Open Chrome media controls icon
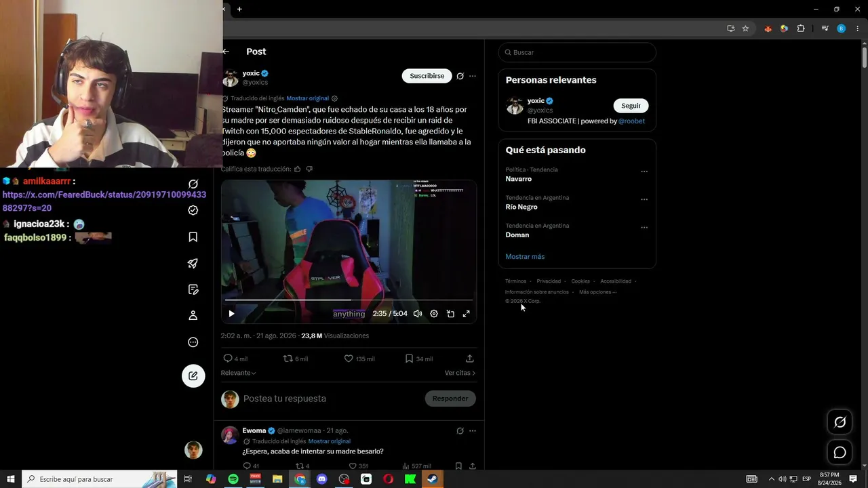 tap(825, 28)
